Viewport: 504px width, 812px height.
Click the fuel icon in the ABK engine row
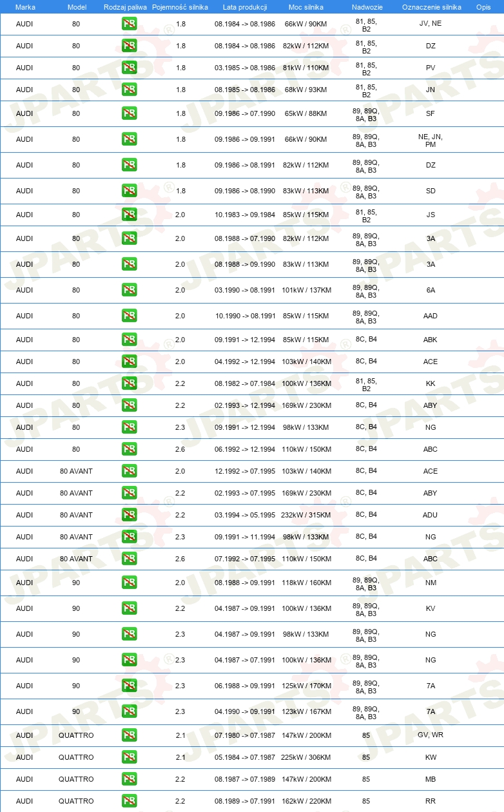pos(129,340)
